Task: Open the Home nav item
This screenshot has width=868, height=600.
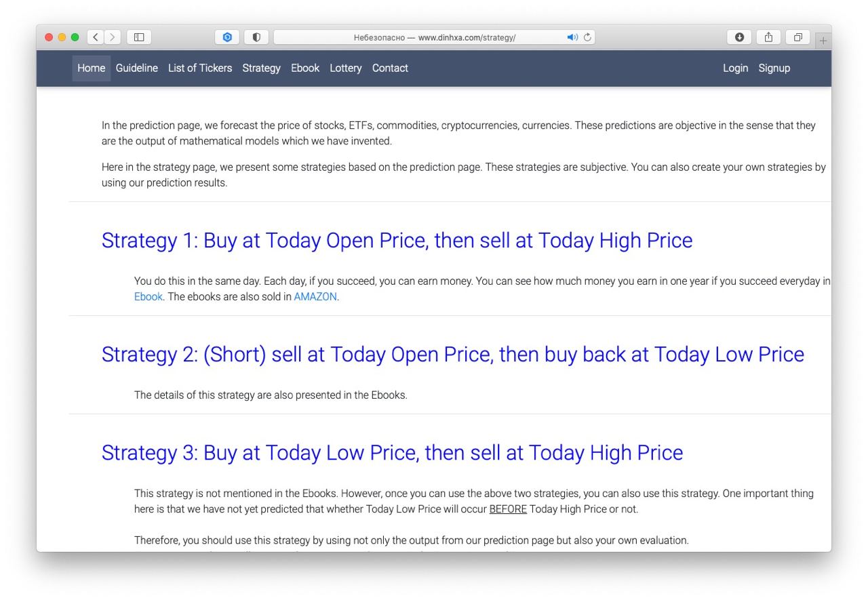Action: pyautogui.click(x=92, y=68)
